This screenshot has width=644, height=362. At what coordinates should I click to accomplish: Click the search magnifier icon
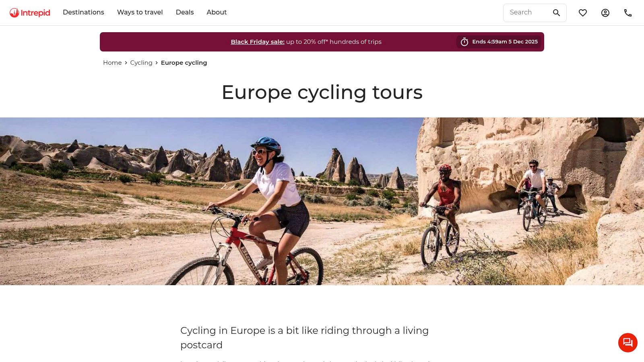pos(556,13)
